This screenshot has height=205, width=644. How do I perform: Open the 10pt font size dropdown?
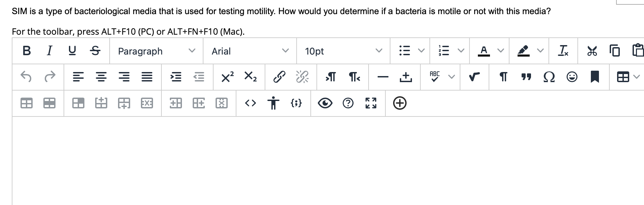(343, 51)
